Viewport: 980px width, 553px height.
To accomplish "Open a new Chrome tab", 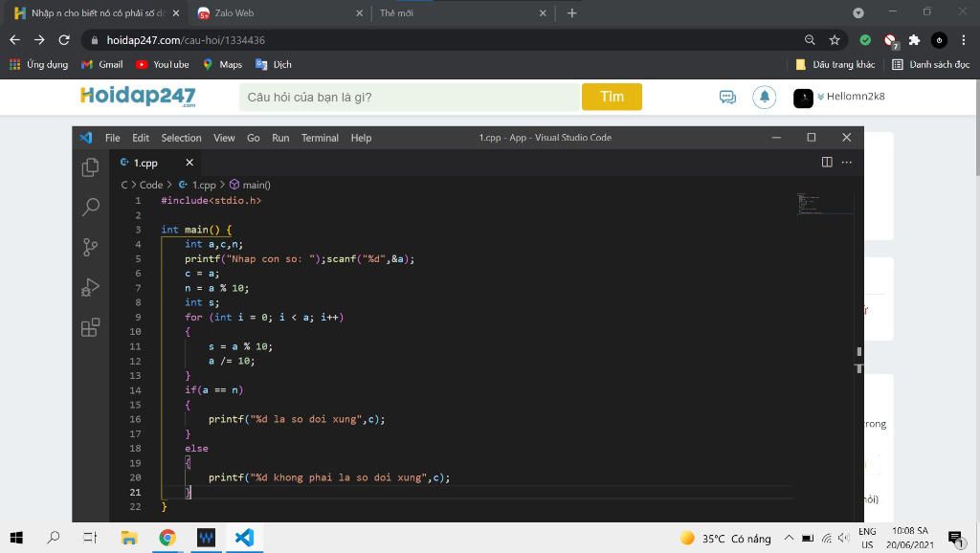I will pyautogui.click(x=572, y=13).
